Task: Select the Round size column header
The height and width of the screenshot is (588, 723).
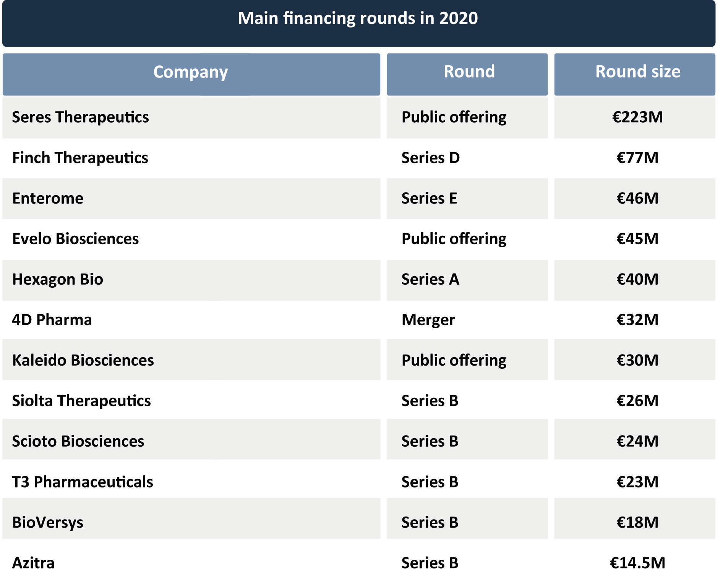Action: 635,74
